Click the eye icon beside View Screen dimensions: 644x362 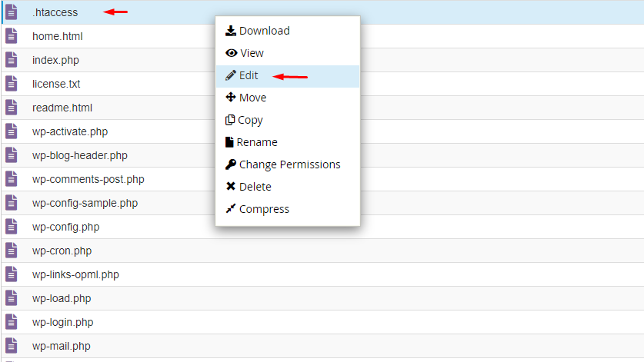[232, 53]
